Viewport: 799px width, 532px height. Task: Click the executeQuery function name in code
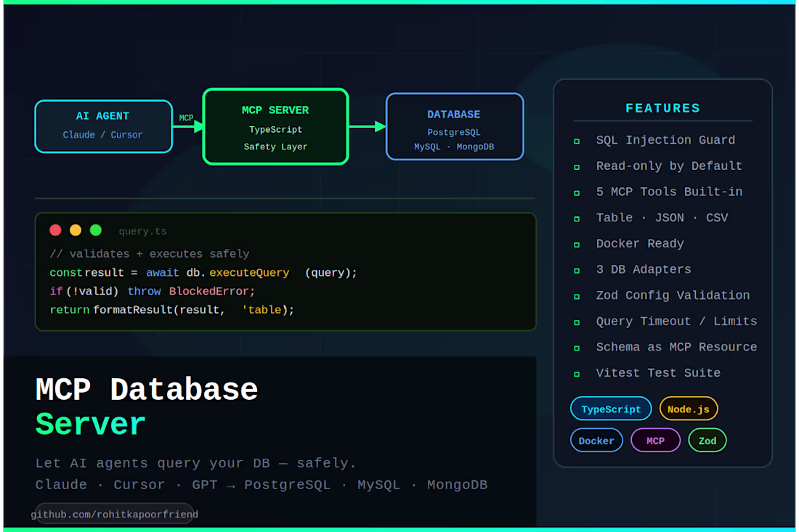(x=249, y=273)
